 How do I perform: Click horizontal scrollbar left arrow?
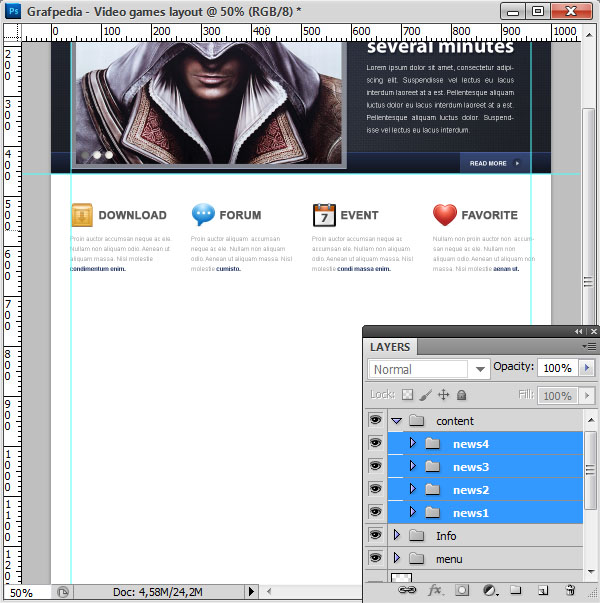[269, 591]
